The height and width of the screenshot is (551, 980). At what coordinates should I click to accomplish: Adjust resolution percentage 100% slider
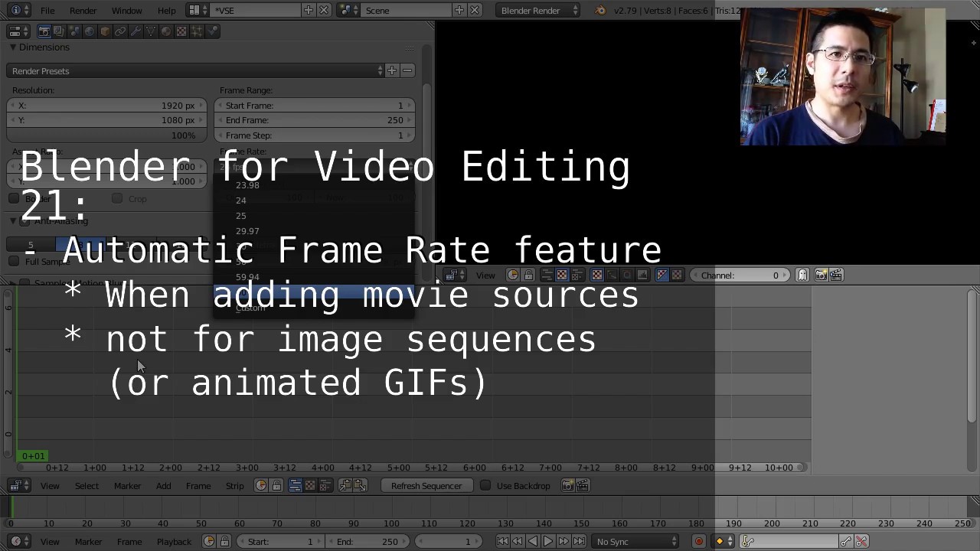pyautogui.click(x=106, y=135)
